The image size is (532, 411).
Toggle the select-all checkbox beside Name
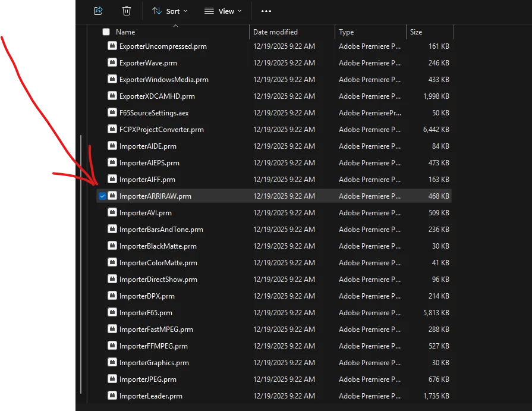pyautogui.click(x=106, y=32)
